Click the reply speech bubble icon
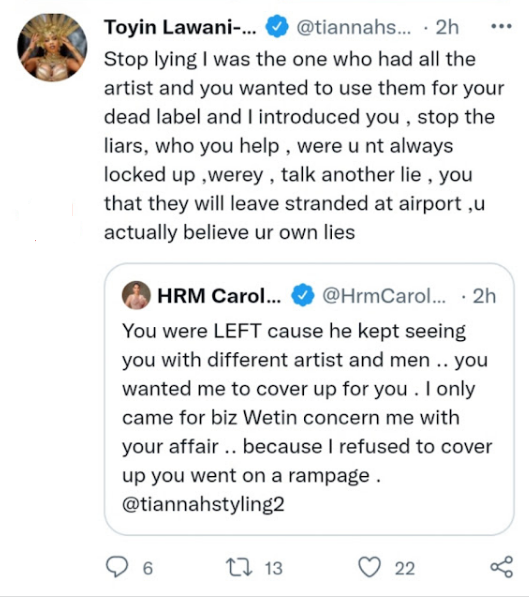529x600 pixels. click(117, 567)
